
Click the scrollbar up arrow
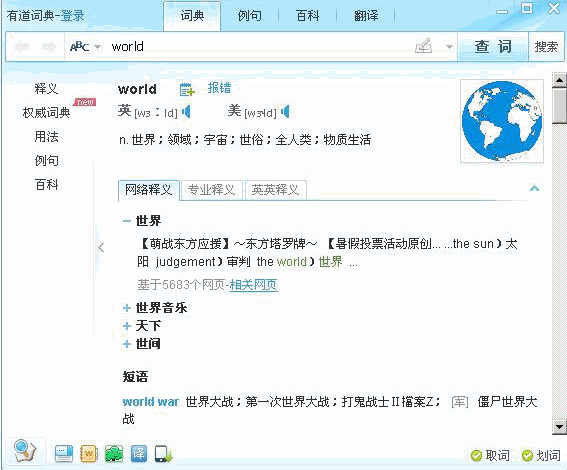[x=559, y=80]
